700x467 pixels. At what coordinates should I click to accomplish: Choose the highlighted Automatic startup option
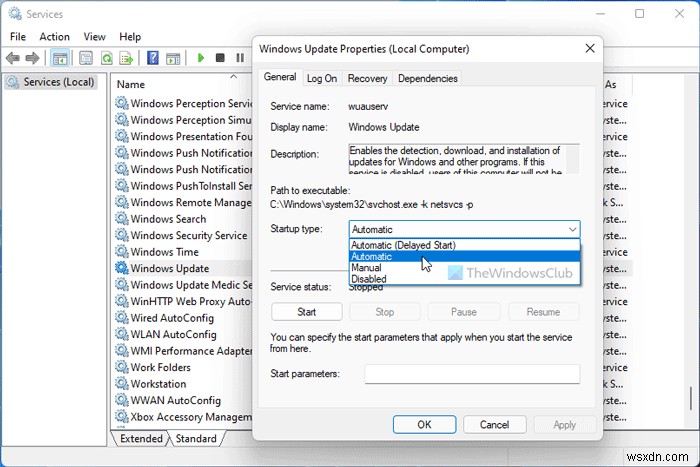464,256
